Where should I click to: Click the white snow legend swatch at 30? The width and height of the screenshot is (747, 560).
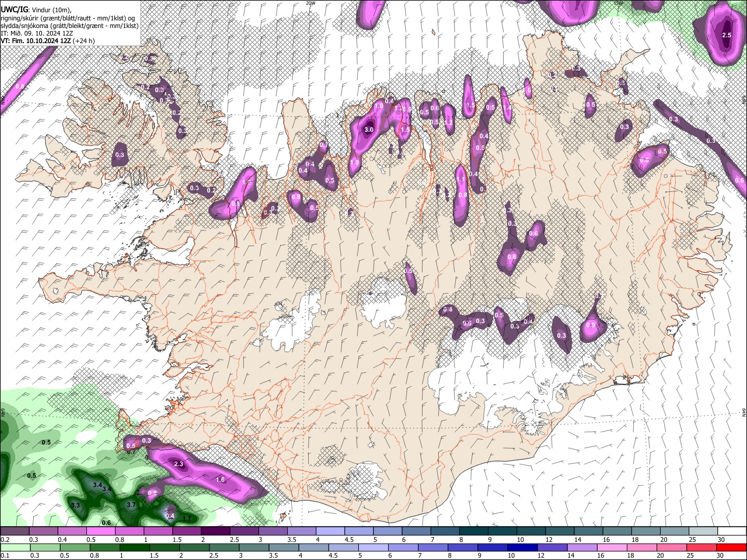pyautogui.click(x=732, y=531)
